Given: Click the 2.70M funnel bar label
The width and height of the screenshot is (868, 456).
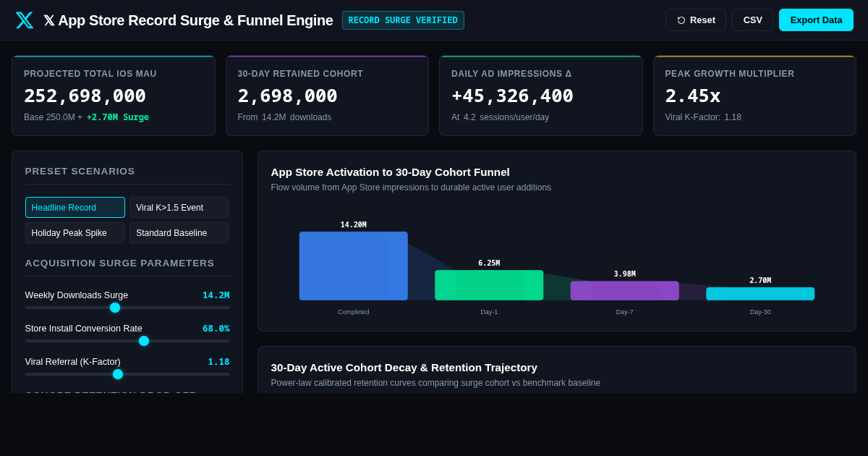Looking at the screenshot, I should [x=760, y=281].
